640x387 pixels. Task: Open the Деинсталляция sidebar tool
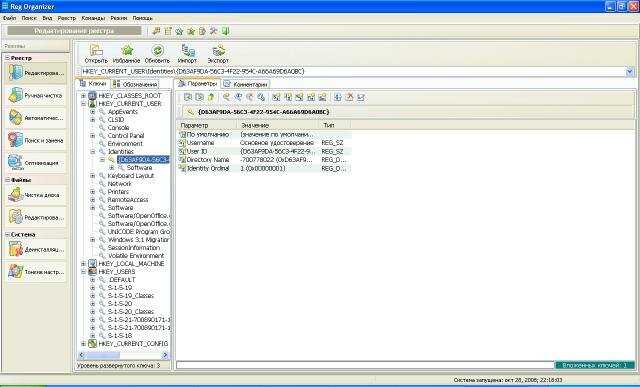[x=36, y=249]
